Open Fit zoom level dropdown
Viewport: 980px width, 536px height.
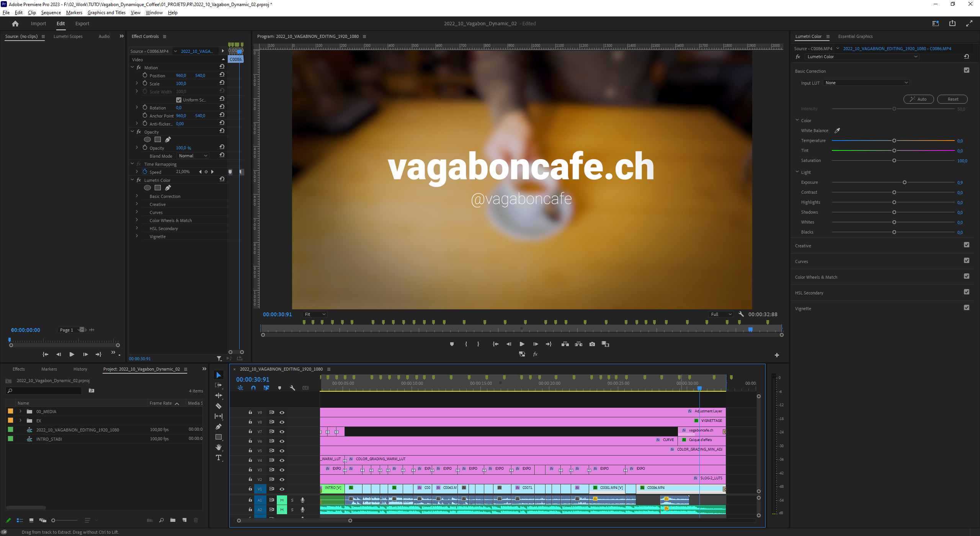tap(315, 314)
